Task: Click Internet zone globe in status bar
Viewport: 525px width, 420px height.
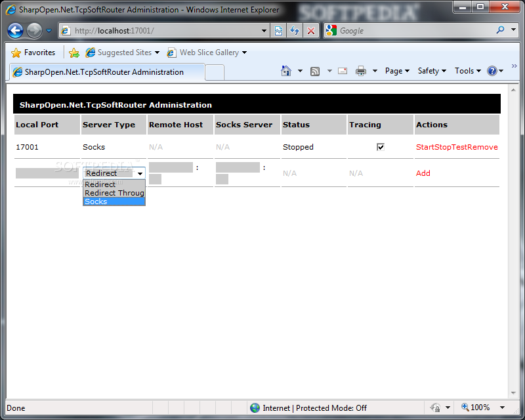Action: [255, 408]
